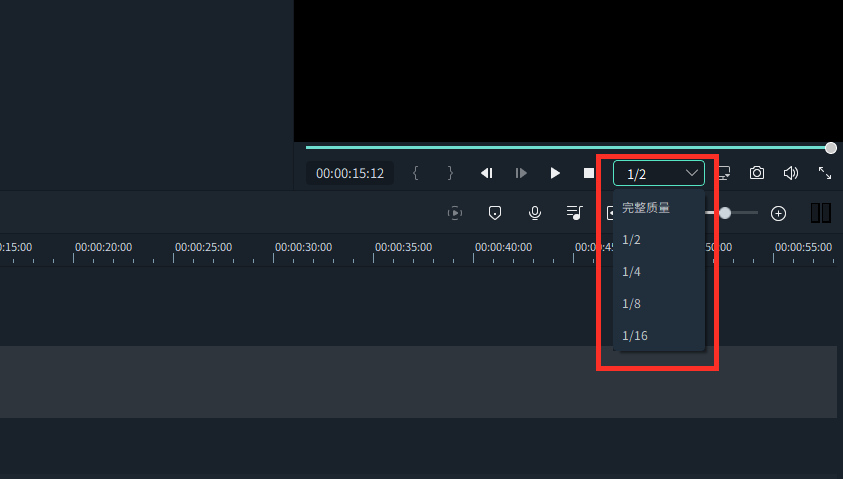This screenshot has height=479, width=843.
Task: Click the preview progress bar end handle
Action: (831, 148)
